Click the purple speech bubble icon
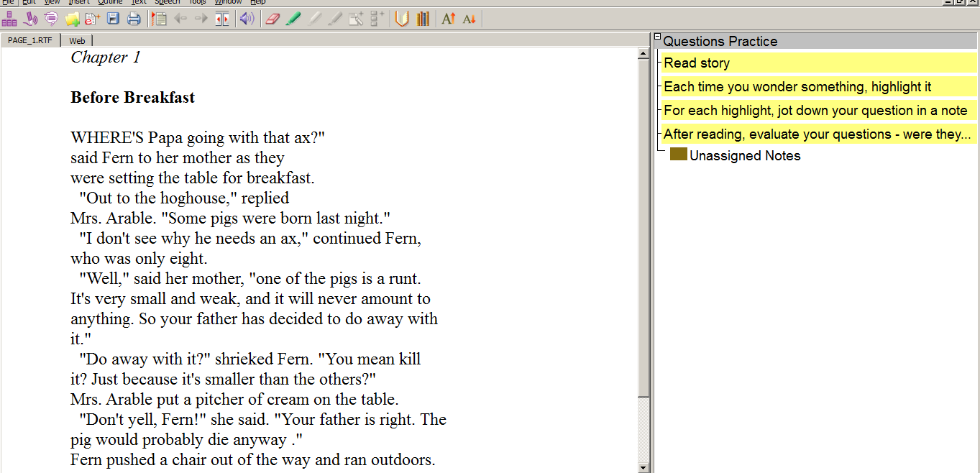 pyautogui.click(x=51, y=19)
